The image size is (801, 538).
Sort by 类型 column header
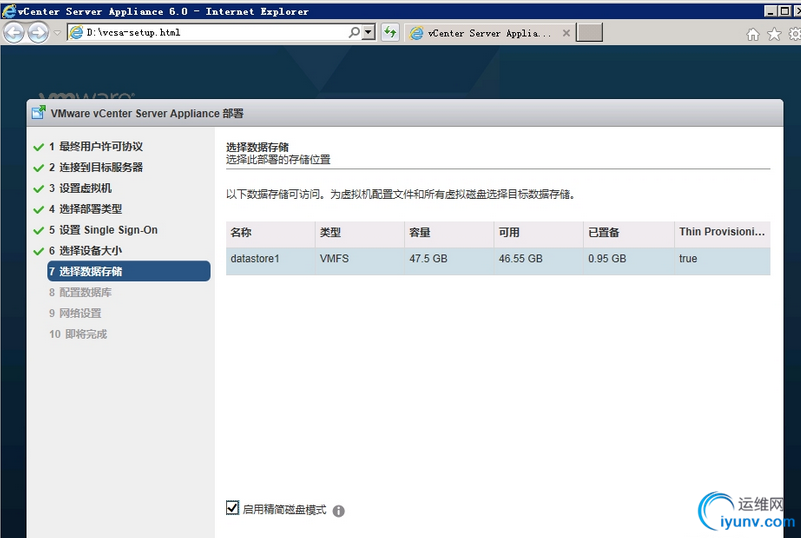tap(360, 233)
